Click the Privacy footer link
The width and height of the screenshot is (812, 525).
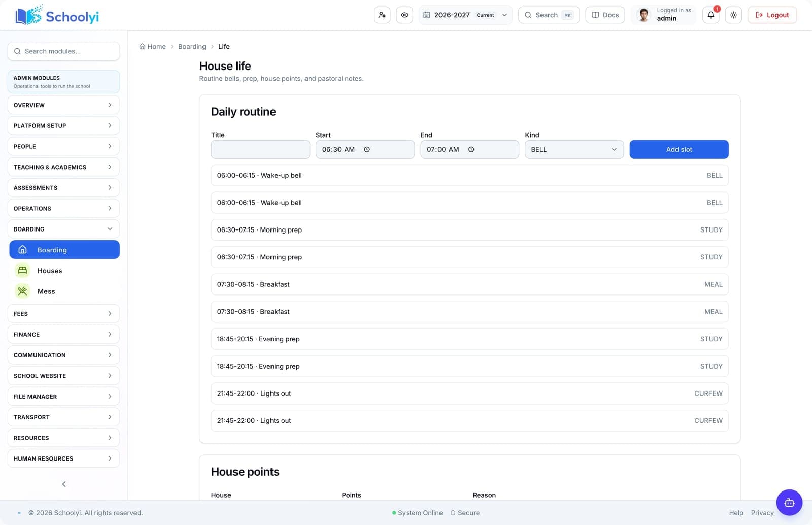tap(762, 513)
